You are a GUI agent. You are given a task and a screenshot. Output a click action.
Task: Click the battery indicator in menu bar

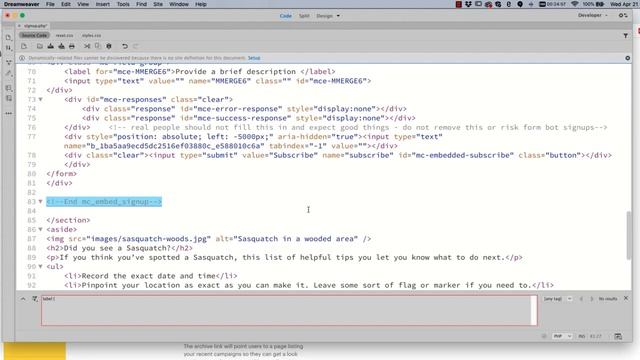[600, 4]
